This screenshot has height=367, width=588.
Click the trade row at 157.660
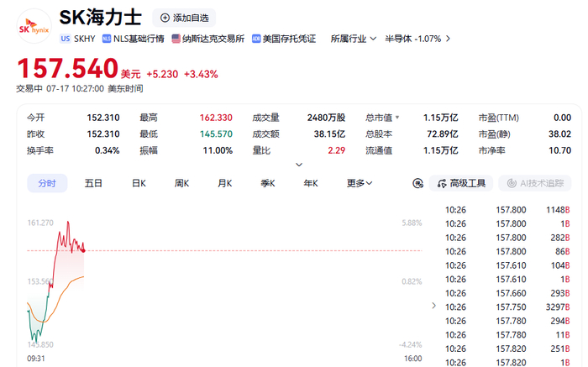[507, 293]
